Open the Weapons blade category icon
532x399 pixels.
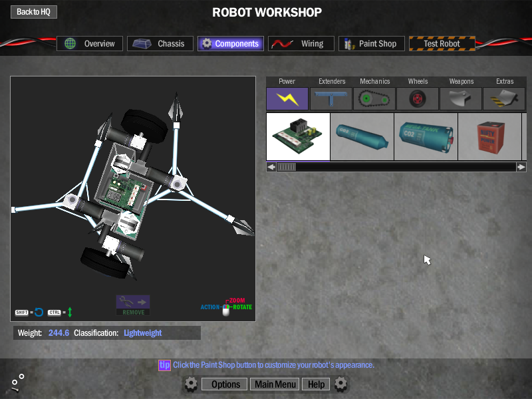(x=461, y=98)
